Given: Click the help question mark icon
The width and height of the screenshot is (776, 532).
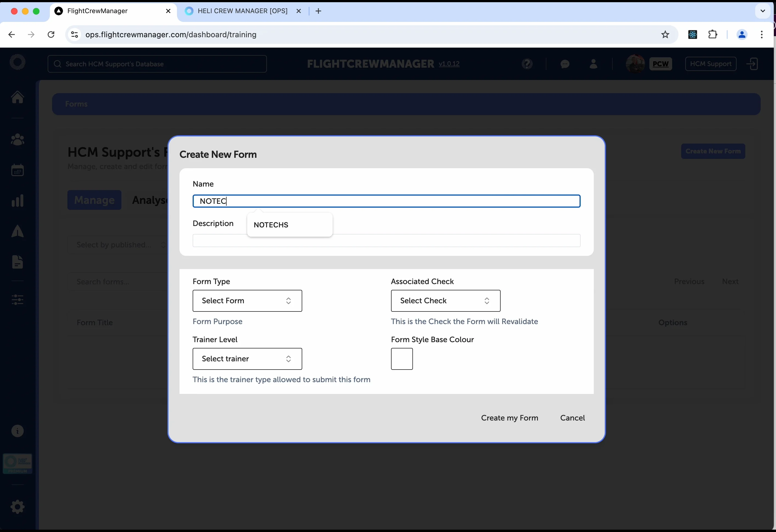Looking at the screenshot, I should [527, 64].
